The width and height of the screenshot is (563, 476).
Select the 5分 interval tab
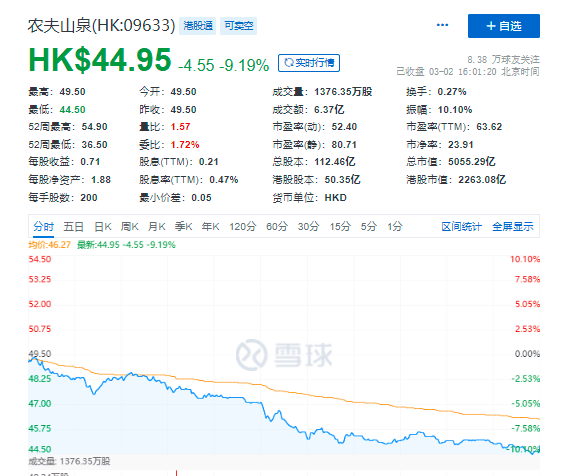tap(369, 227)
